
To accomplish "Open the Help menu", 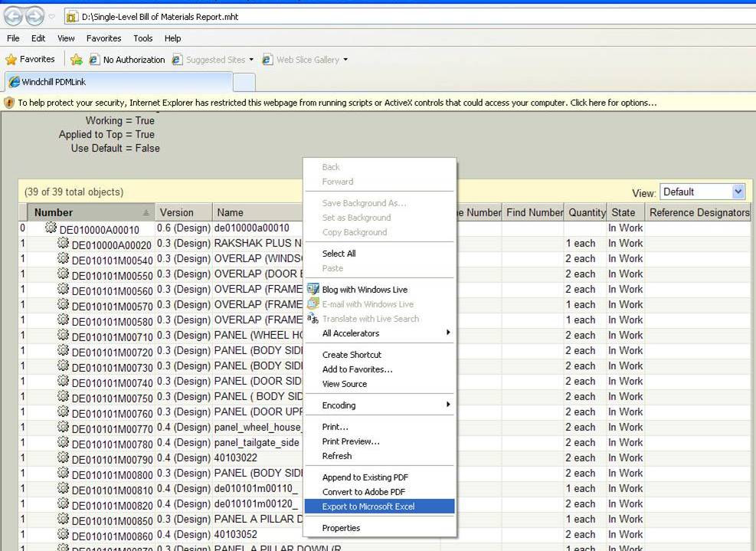I will [x=172, y=38].
